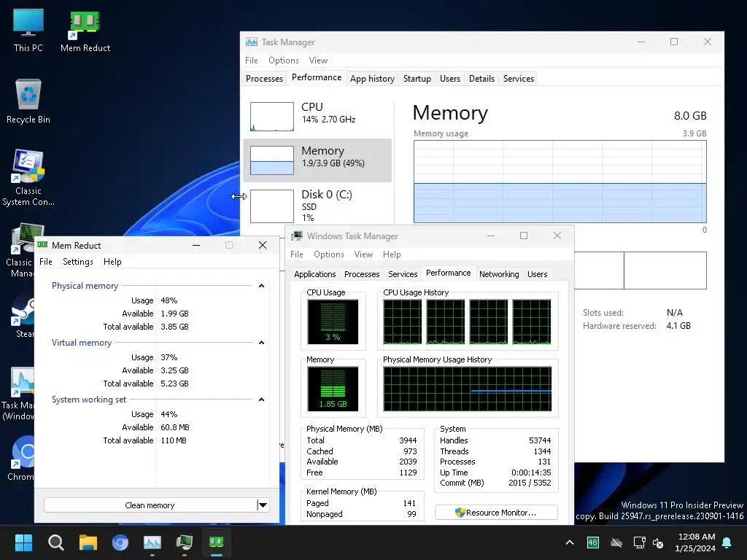Select Memory in the performance sidebar
This screenshot has width=747, height=560.
click(317, 160)
